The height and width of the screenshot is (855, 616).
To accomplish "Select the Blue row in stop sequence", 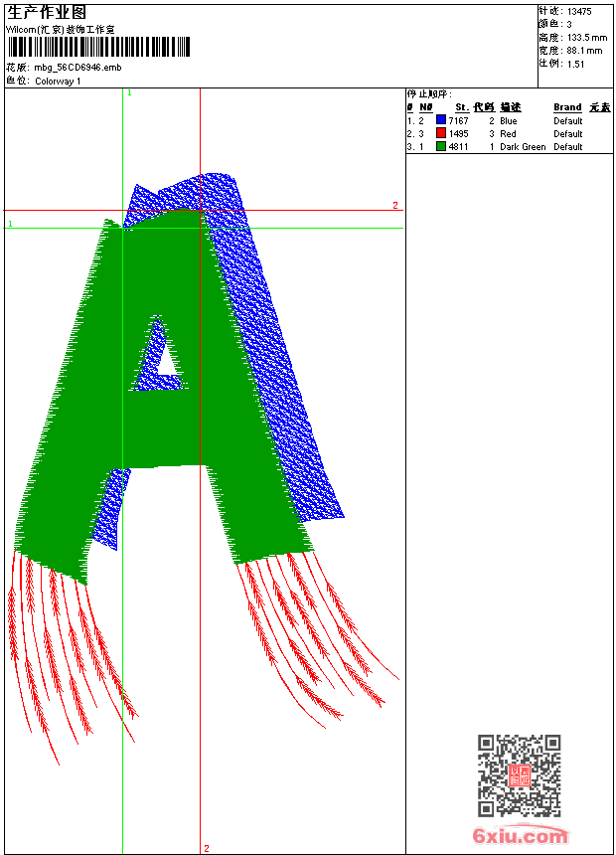I will [508, 120].
